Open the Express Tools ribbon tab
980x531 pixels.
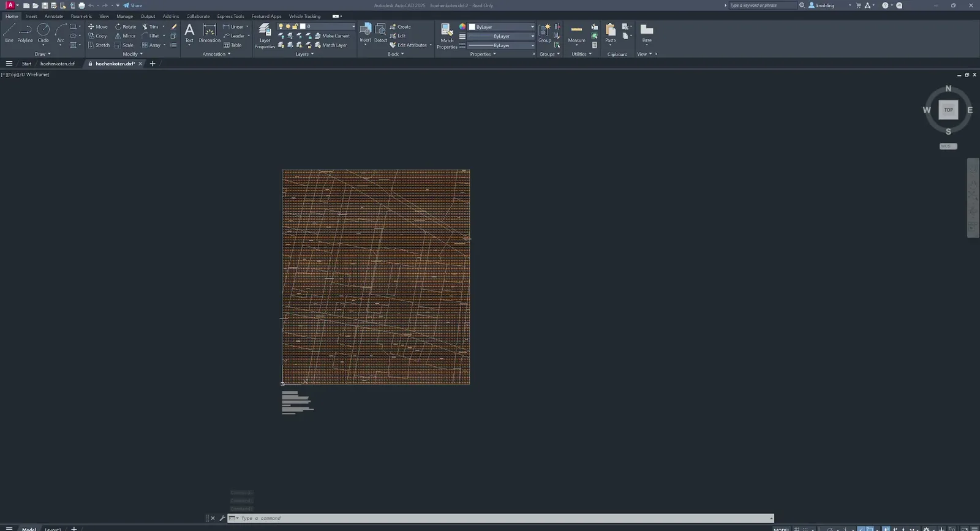tap(230, 17)
